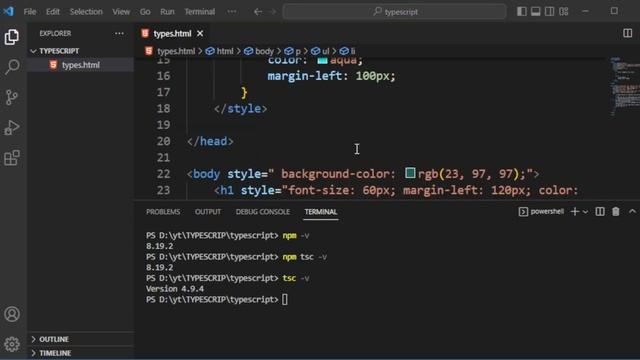
Task: Click body in the breadcrumb
Action: click(x=264, y=51)
